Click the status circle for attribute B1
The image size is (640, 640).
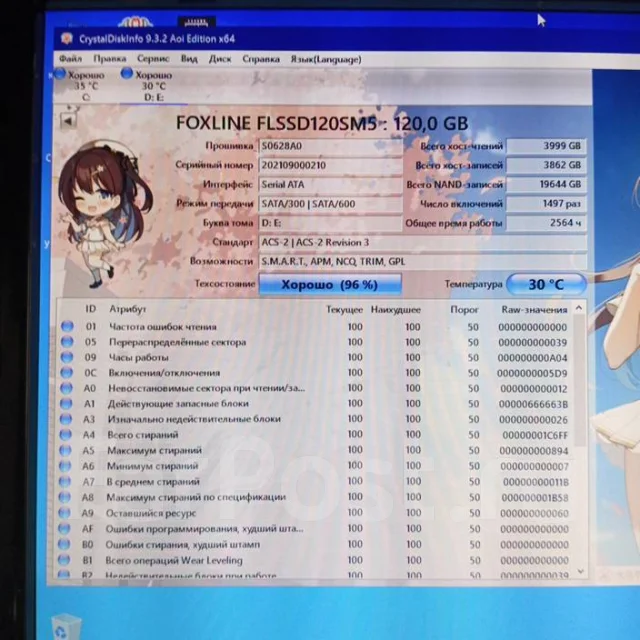pyautogui.click(x=64, y=560)
